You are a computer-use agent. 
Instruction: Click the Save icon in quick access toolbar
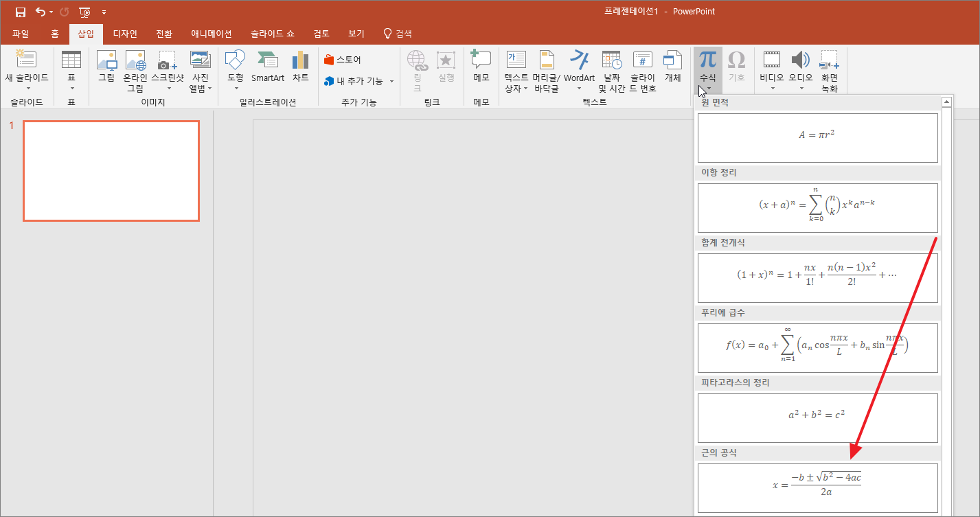coord(21,12)
